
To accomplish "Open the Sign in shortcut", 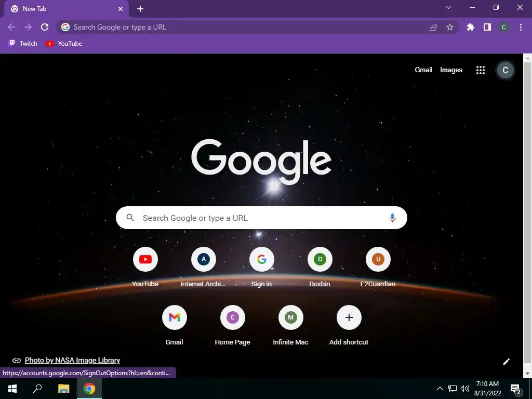I will point(262,268).
